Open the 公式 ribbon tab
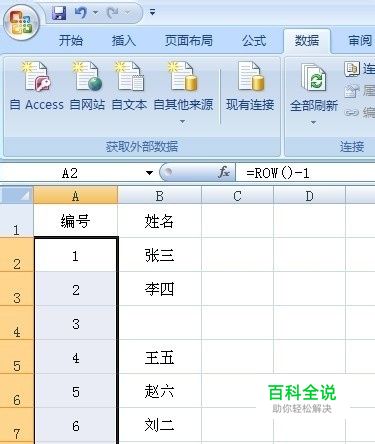Viewport: 375px width, 444px height. [254, 41]
